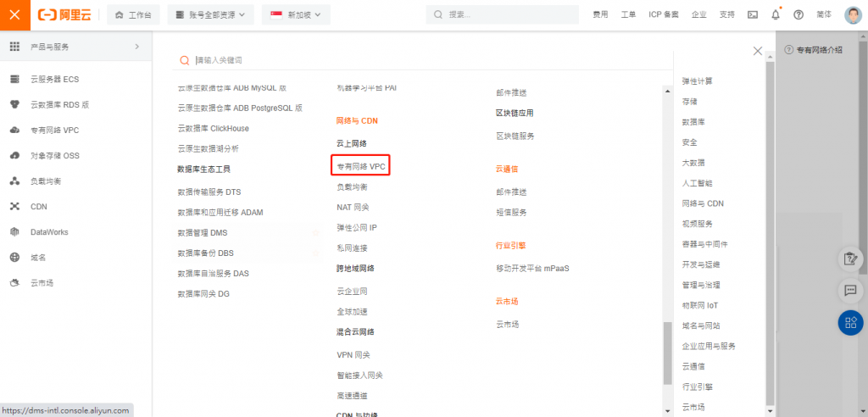Open NAT 网关 product
Screen dimensions: 868x417
(x=353, y=207)
